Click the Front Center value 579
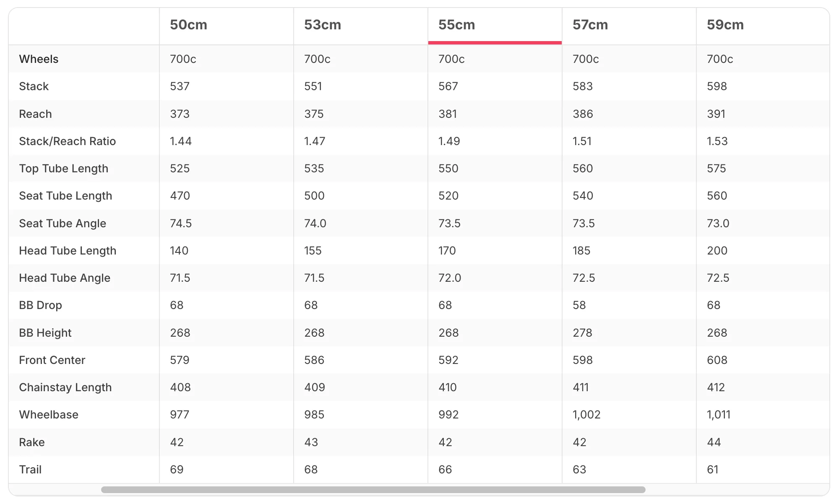This screenshot has height=504, width=839. point(180,360)
